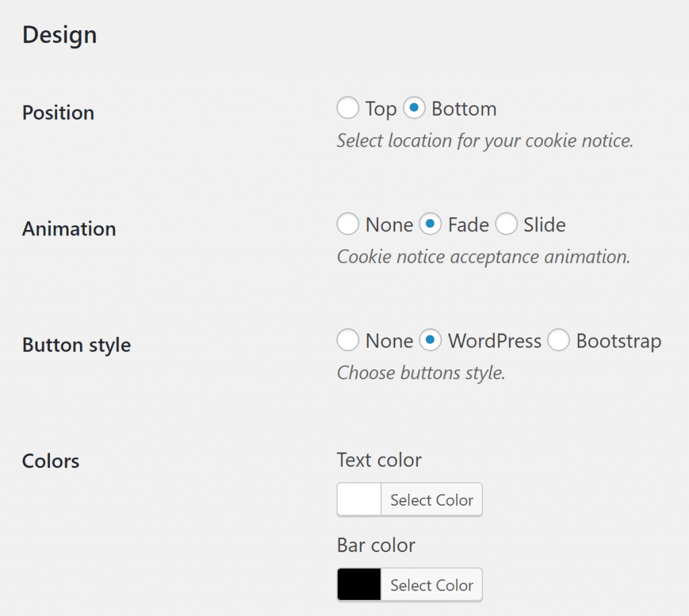The width and height of the screenshot is (689, 616).
Task: Click the Bar color label above the swatch
Action: point(376,545)
